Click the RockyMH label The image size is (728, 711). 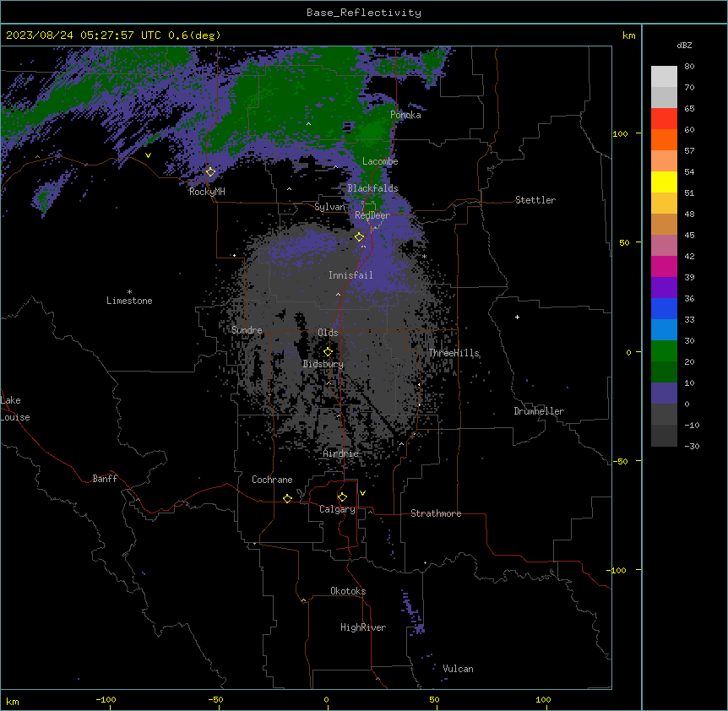click(x=207, y=192)
